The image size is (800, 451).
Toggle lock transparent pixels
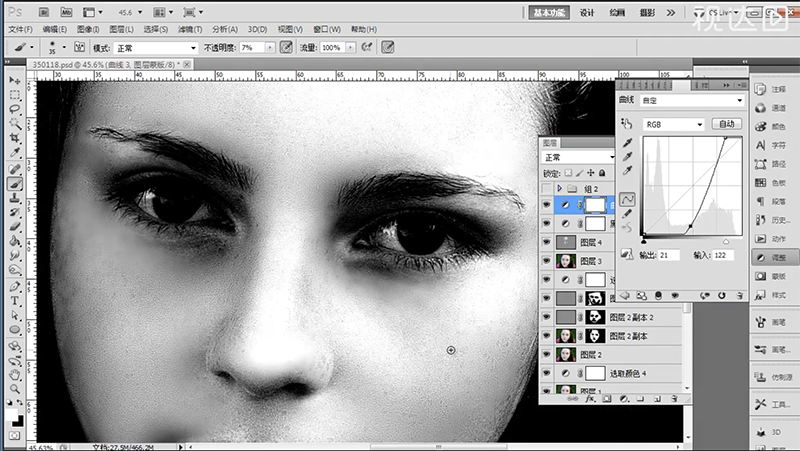568,173
